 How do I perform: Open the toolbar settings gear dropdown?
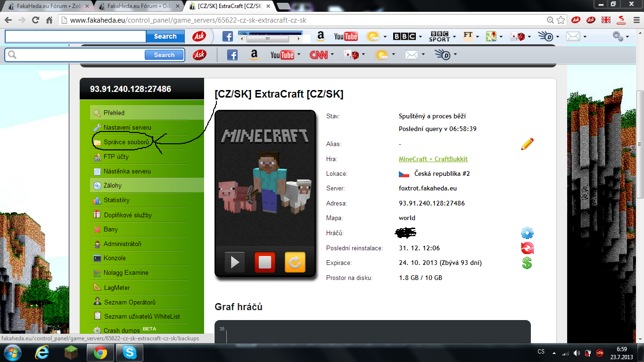pos(620,36)
